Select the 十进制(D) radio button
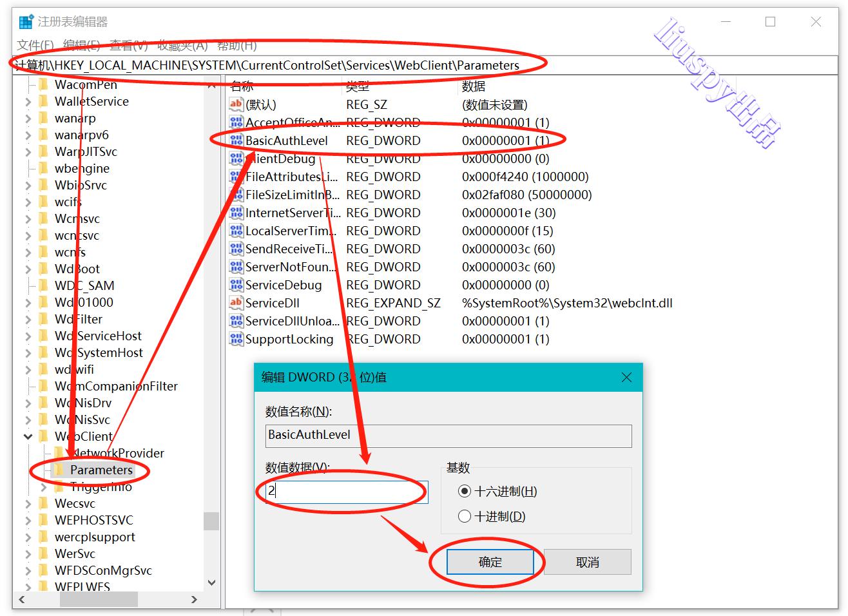This screenshot has width=848, height=616. [x=465, y=516]
